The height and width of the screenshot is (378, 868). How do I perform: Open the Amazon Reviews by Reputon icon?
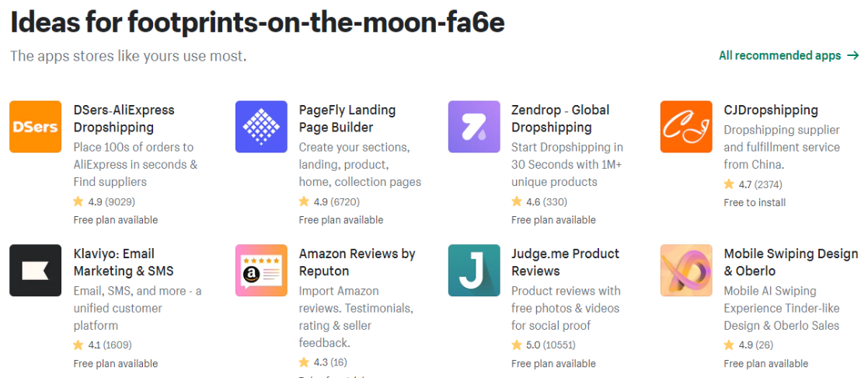click(x=261, y=271)
